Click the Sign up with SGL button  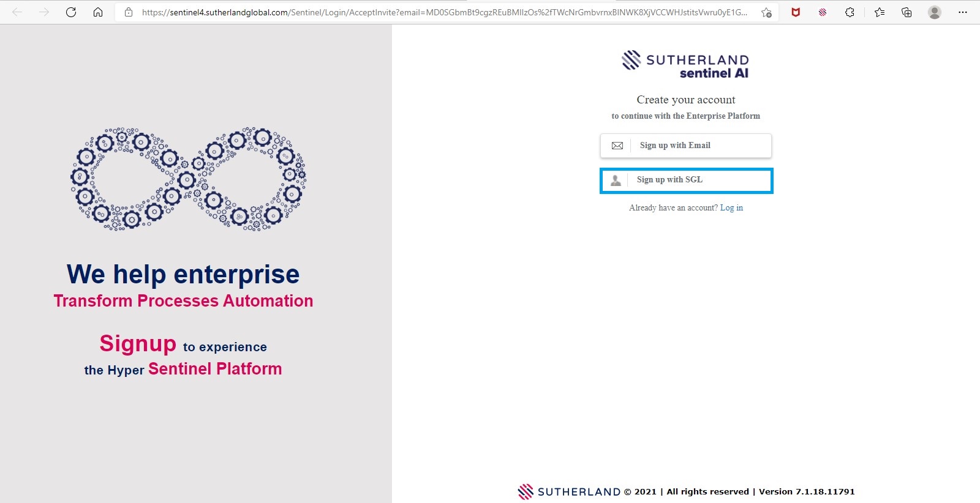click(686, 181)
